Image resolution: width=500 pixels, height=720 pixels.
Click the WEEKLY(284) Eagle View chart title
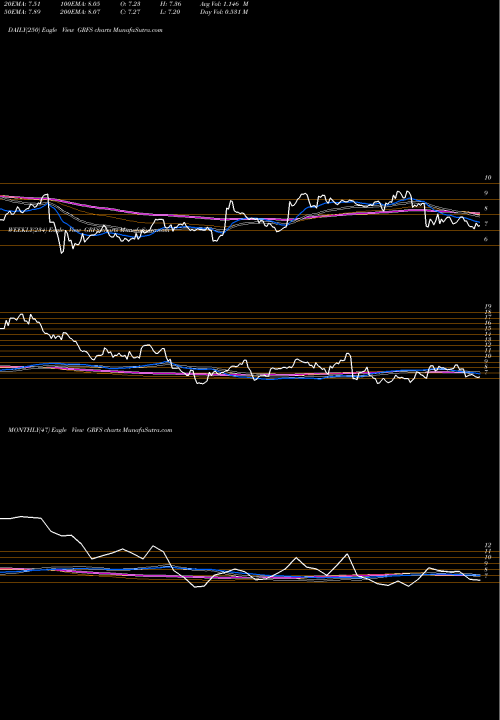[x=90, y=231]
